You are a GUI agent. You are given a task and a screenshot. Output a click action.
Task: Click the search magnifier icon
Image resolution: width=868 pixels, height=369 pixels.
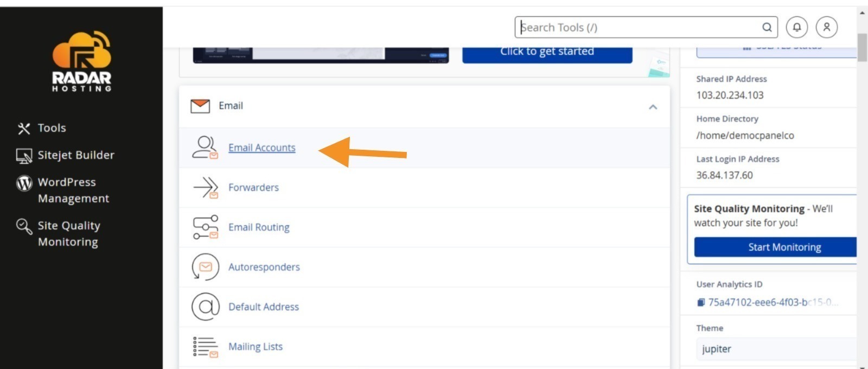[x=767, y=27]
